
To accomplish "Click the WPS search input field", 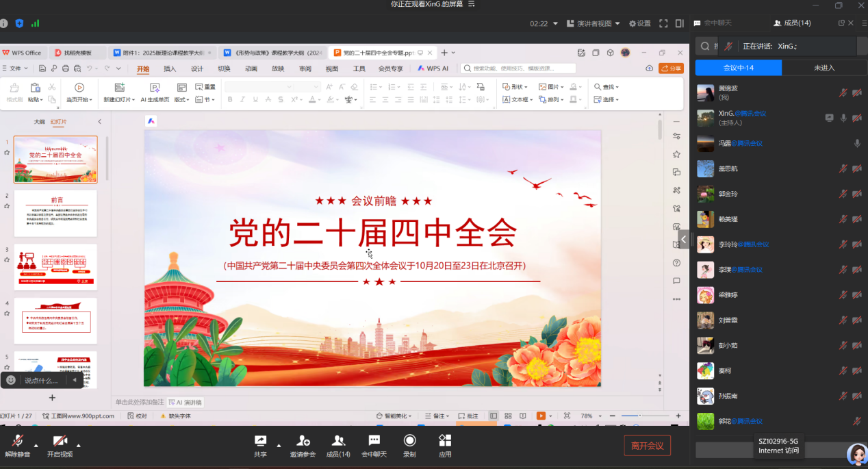I will [x=518, y=68].
